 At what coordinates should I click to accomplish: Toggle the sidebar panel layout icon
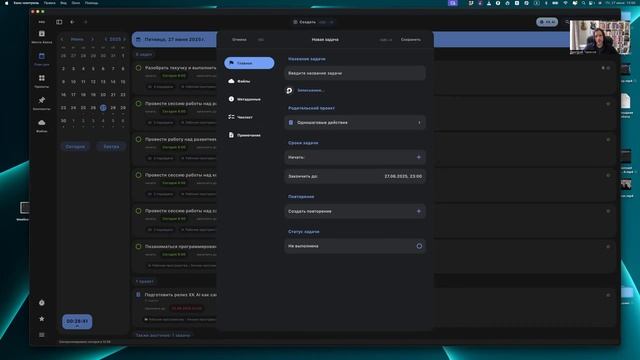click(59, 22)
